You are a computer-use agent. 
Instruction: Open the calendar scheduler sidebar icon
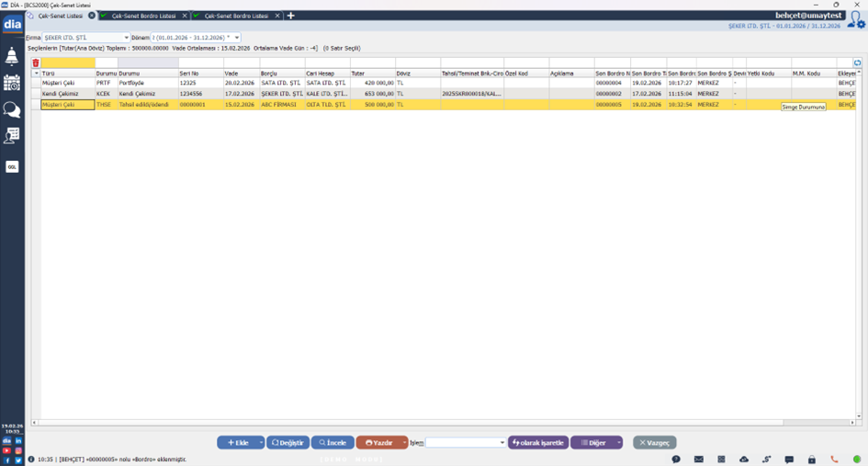[12, 83]
